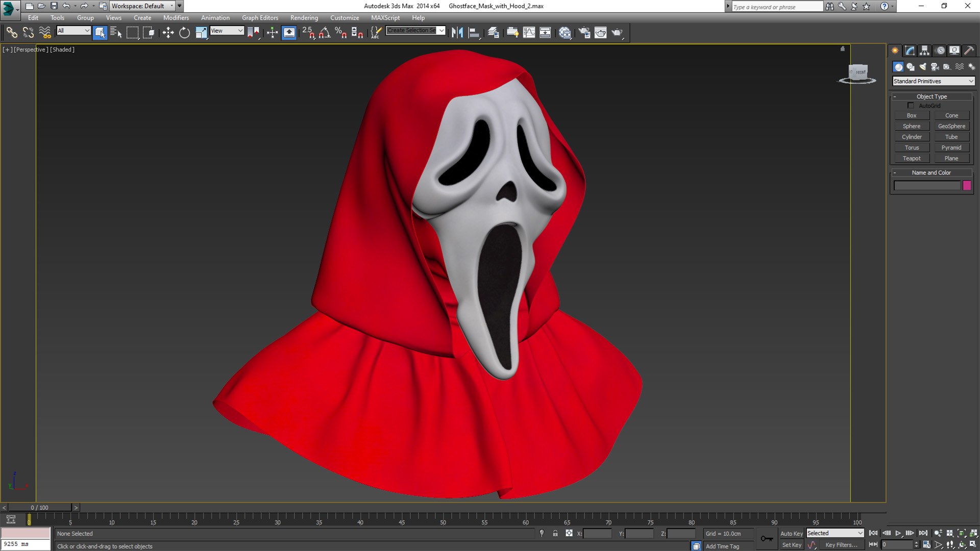
Task: Click the Rectangular Selection Region icon
Action: coord(133,33)
